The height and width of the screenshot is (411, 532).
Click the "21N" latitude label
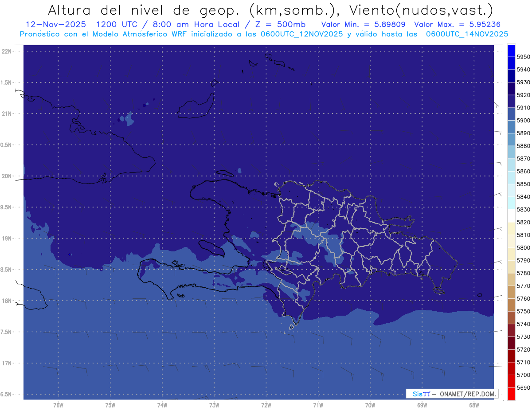point(7,114)
